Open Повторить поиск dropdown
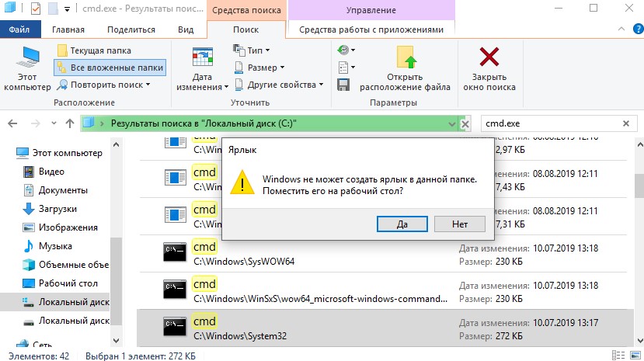The image size is (644, 361). click(x=103, y=85)
